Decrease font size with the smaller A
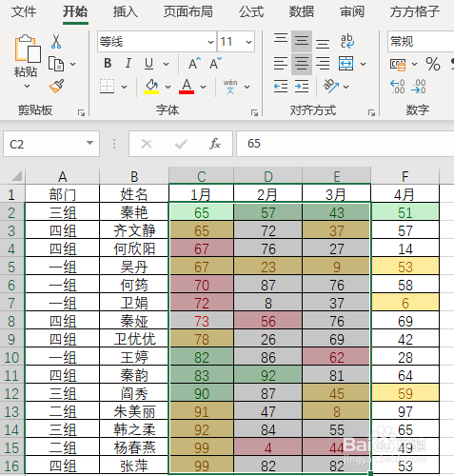Viewport: 454px width, 476px height. [x=215, y=64]
